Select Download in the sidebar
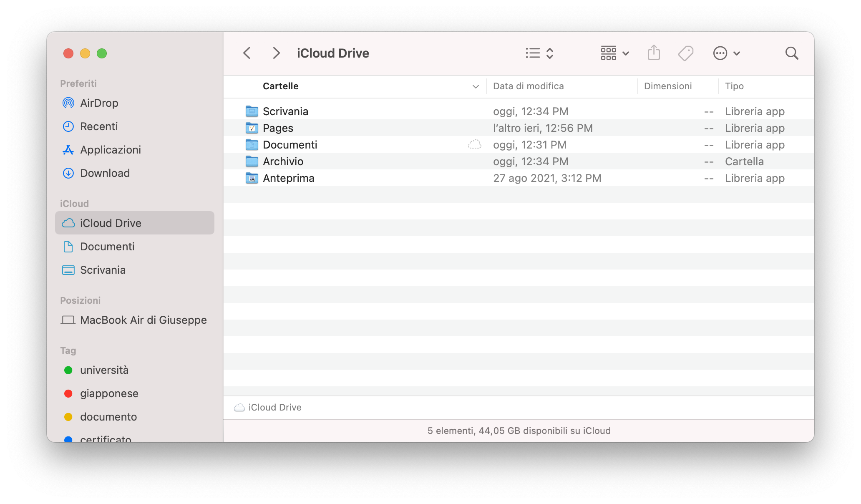Screen dimensions: 861x504 [x=105, y=173]
